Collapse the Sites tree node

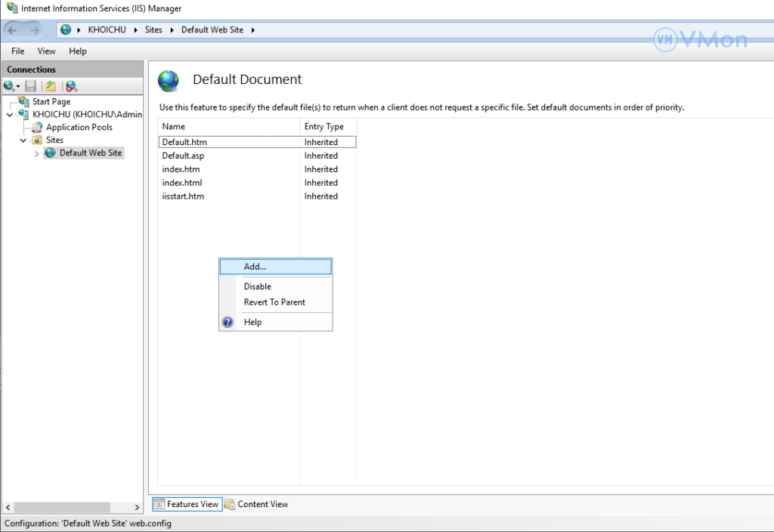[x=23, y=141]
